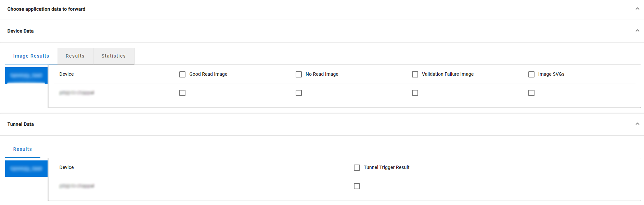The image size is (644, 205).
Task: Select the blue group button in Tunnel Data
Action: (x=26, y=169)
